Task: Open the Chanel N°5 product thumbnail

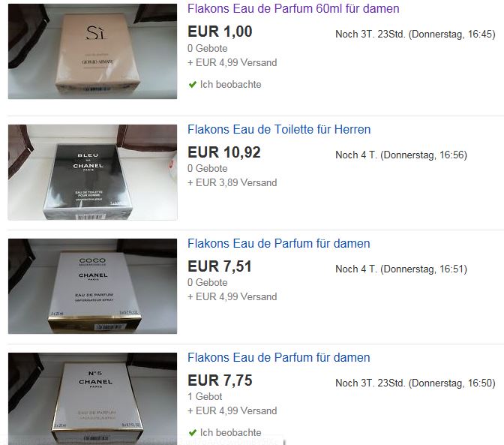Action: pyautogui.click(x=92, y=398)
